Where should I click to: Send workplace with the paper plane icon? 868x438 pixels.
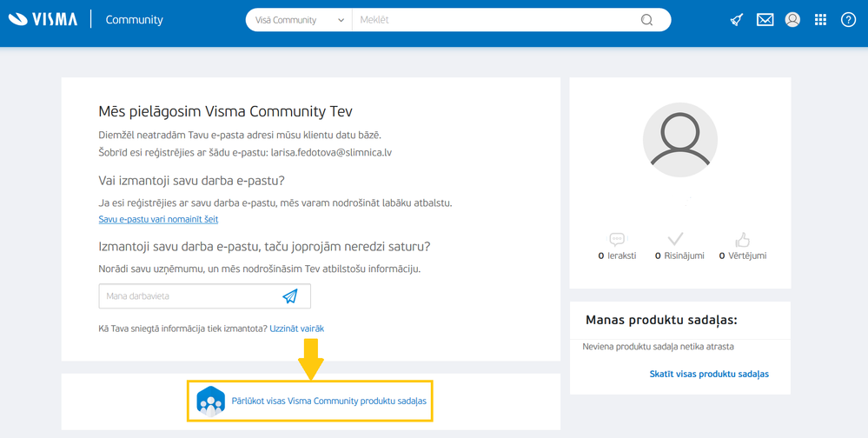point(290,296)
